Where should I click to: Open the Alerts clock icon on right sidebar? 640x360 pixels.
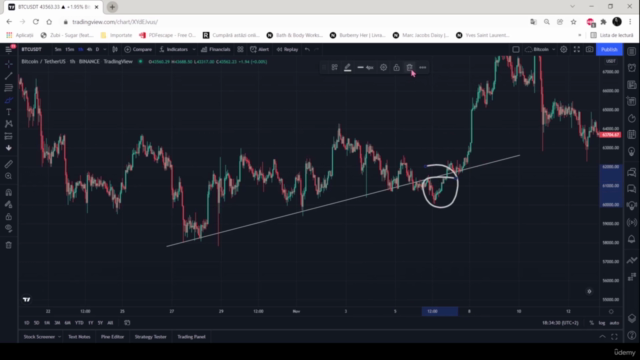(x=632, y=68)
